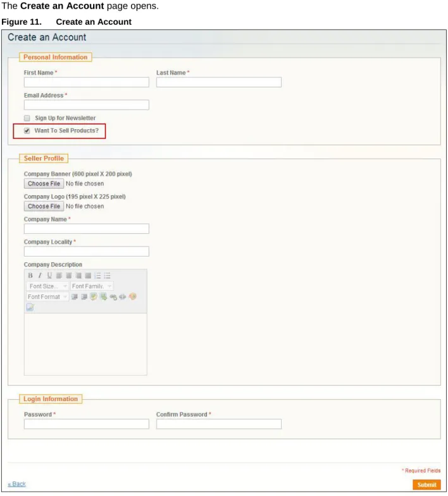Image resolution: width=448 pixels, height=496 pixels.
Task: Open the Font Size dropdown
Action: 47,286
